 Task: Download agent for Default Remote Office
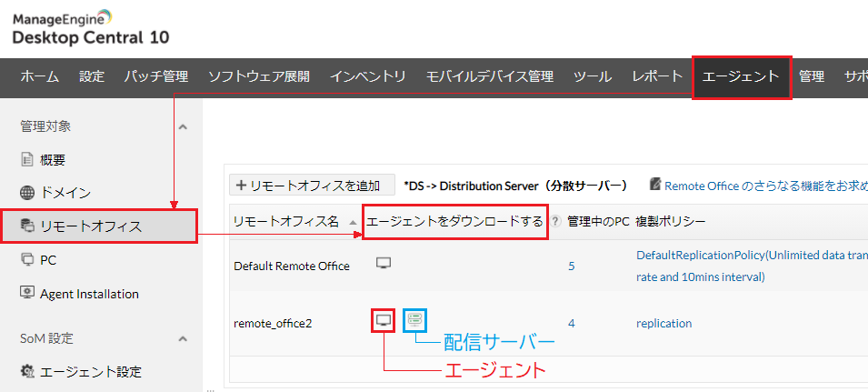pyautogui.click(x=384, y=264)
